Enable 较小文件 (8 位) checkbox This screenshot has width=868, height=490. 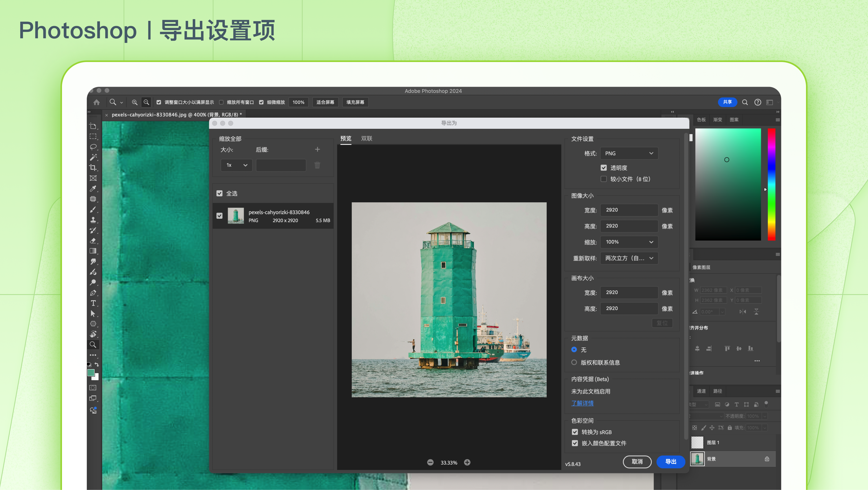(603, 179)
